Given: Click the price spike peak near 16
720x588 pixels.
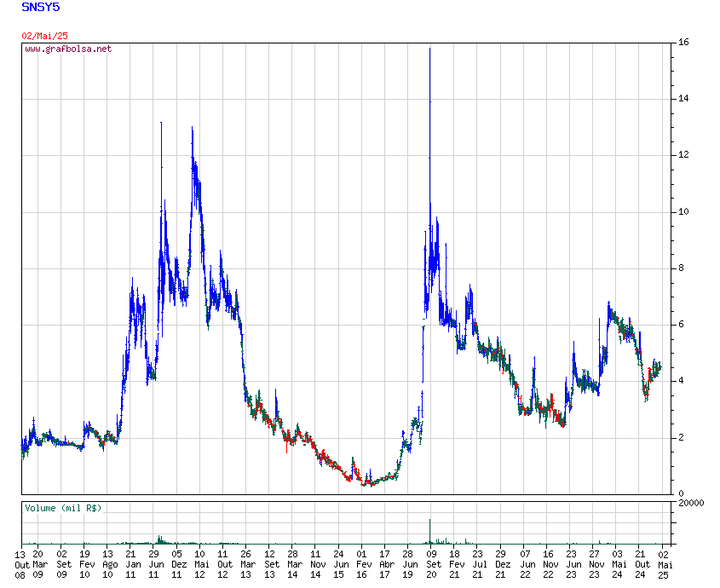Looking at the screenshot, I should pos(429,48).
